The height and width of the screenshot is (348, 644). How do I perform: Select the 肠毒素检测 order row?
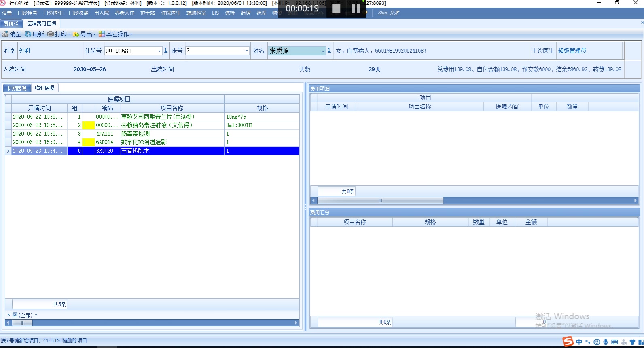[152, 134]
